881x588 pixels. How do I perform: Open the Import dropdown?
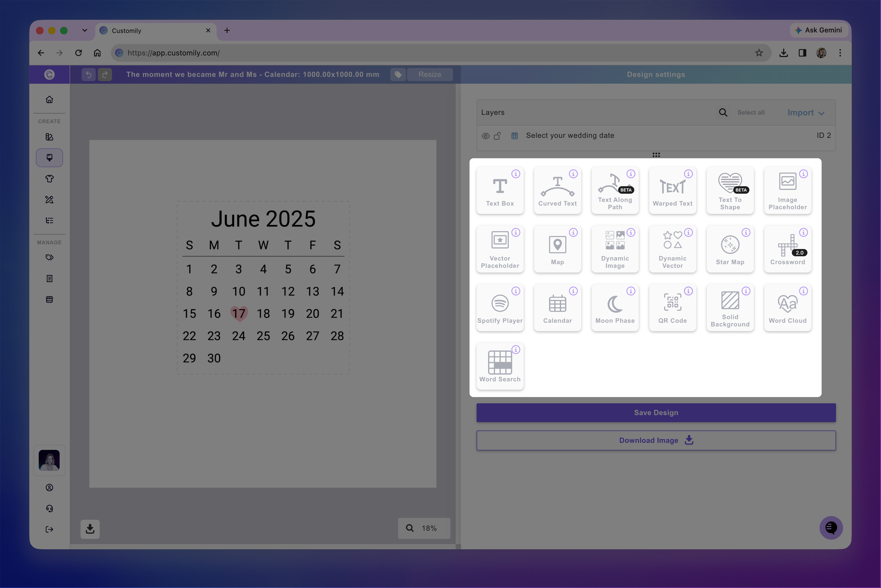tap(806, 113)
